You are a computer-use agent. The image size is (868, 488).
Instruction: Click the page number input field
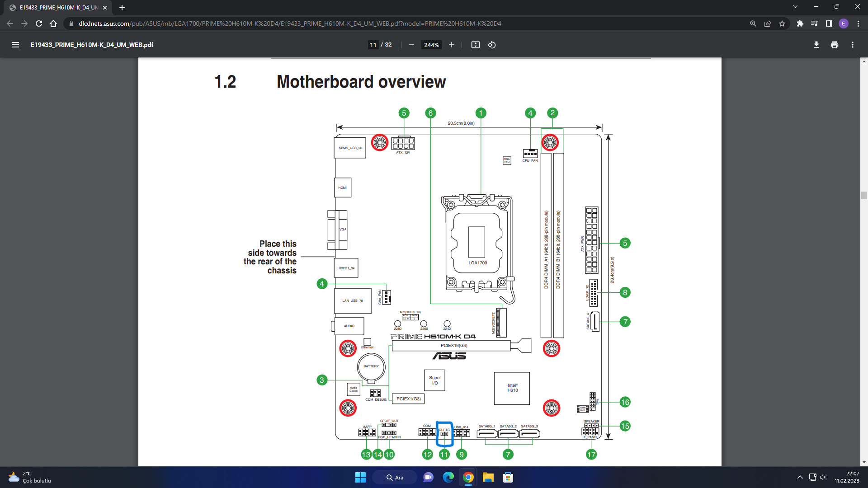click(x=373, y=45)
